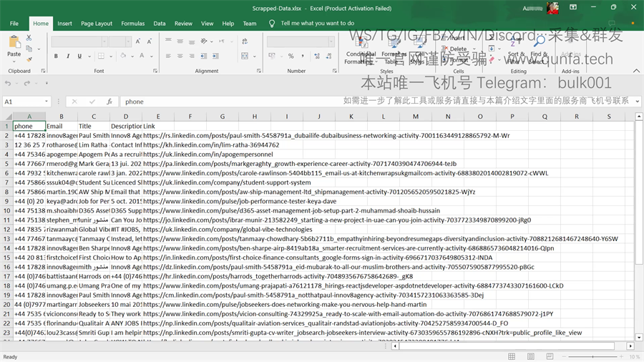Toggle Align Right

(x=191, y=56)
